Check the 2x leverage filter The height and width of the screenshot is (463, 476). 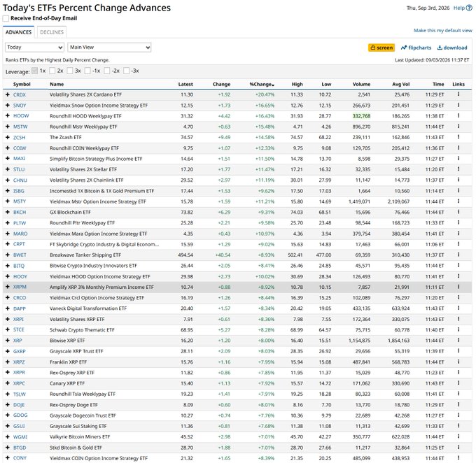click(x=52, y=71)
